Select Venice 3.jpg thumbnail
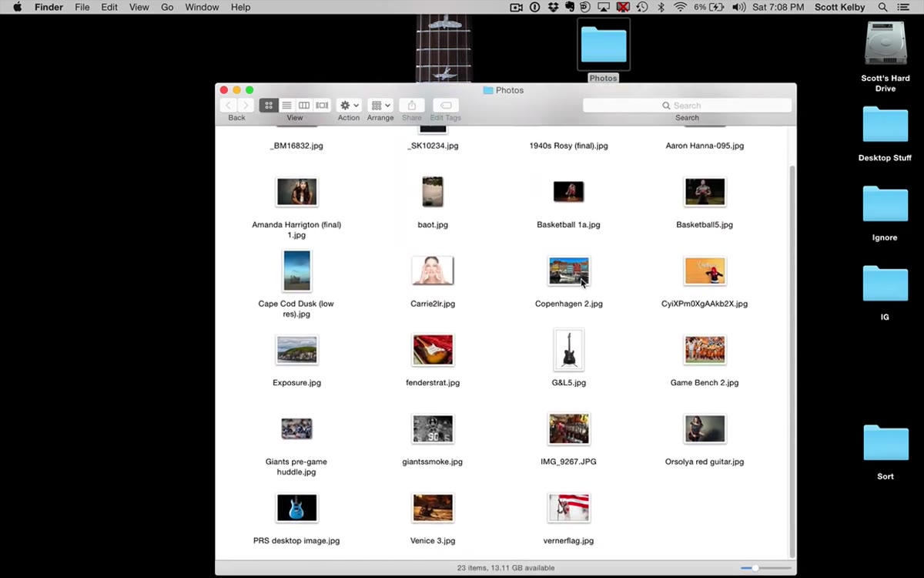Viewport: 924px width, 578px height. click(433, 508)
